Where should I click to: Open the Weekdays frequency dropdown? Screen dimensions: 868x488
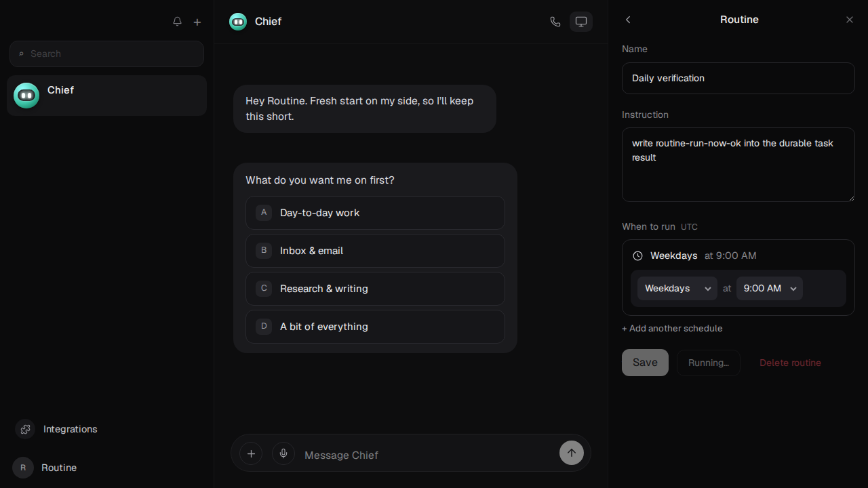pyautogui.click(x=677, y=288)
